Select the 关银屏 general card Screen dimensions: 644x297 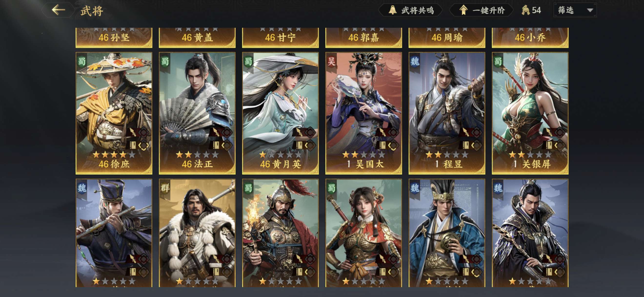pyautogui.click(x=530, y=113)
